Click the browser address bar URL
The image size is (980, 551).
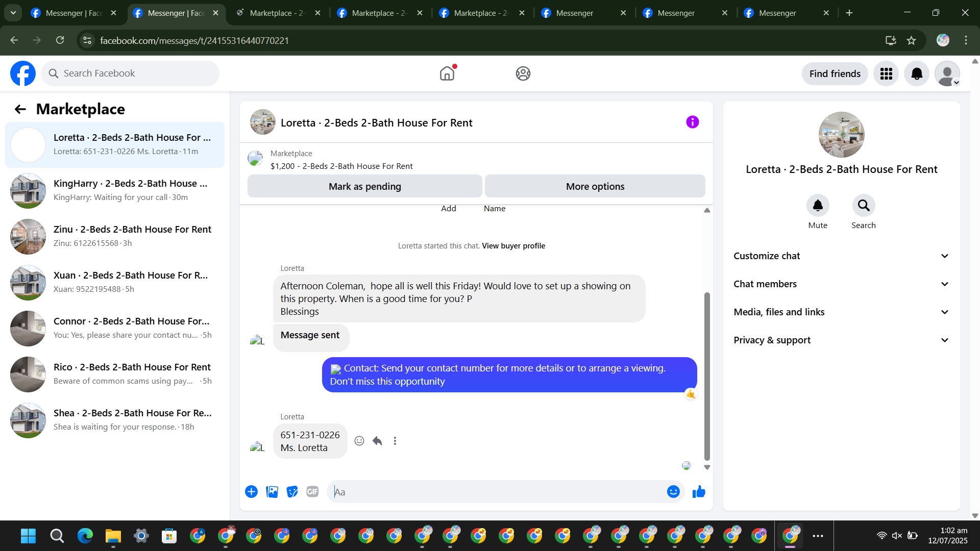pos(194,40)
